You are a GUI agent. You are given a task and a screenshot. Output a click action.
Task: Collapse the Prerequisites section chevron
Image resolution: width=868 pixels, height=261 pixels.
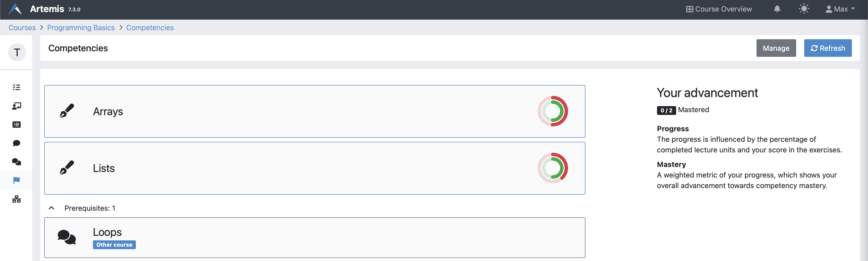[x=51, y=208]
